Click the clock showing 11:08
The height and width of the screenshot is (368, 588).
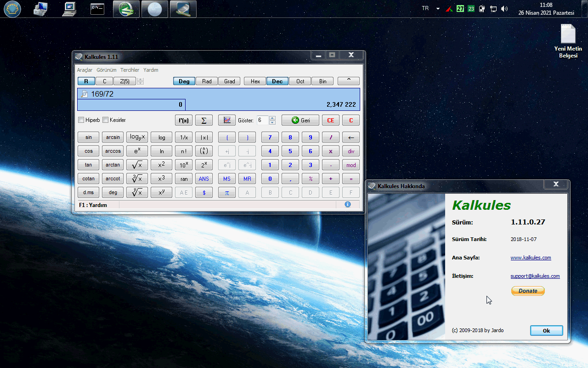pyautogui.click(x=546, y=5)
